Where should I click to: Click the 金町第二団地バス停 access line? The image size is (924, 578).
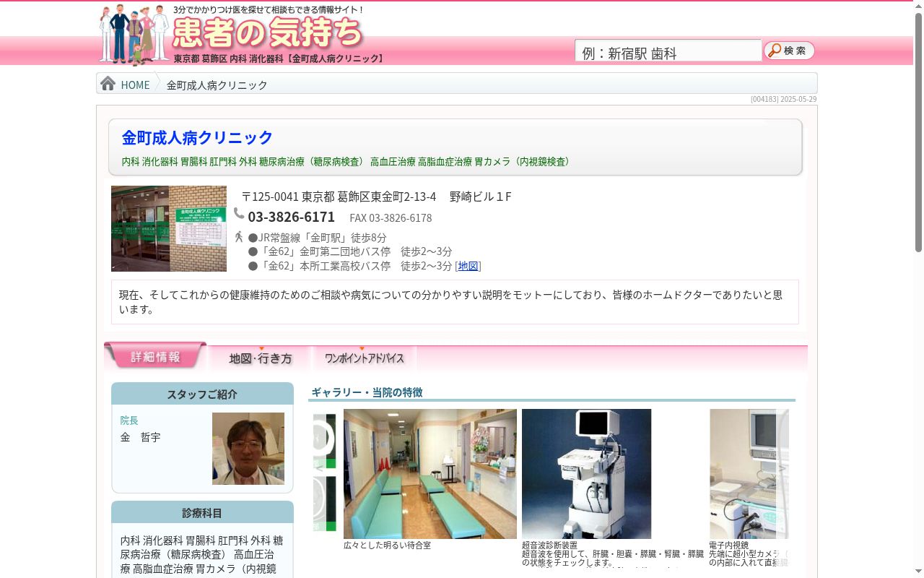point(350,251)
